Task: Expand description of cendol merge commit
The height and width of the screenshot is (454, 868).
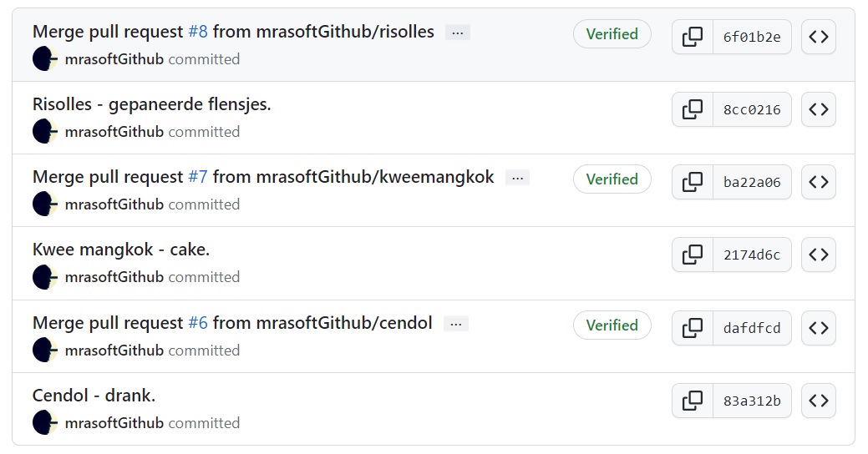Action: [456, 324]
